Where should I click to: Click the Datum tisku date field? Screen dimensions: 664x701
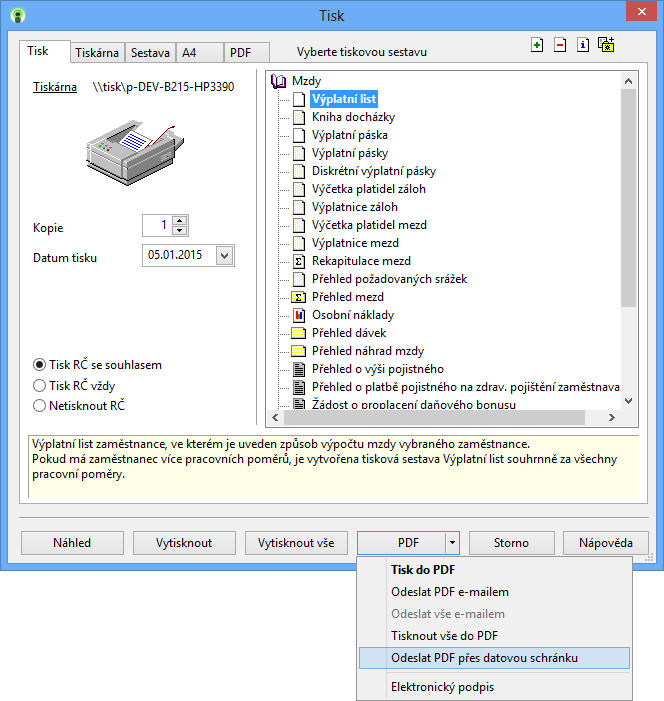[179, 256]
